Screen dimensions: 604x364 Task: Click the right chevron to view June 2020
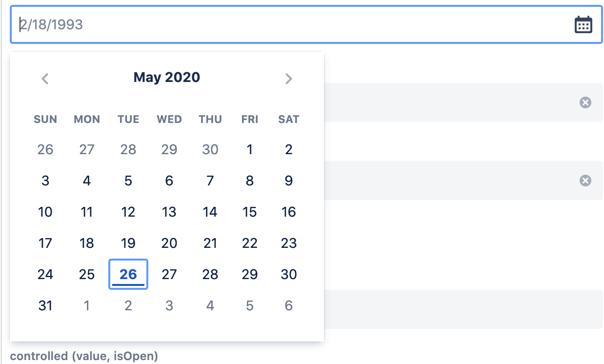pos(288,79)
